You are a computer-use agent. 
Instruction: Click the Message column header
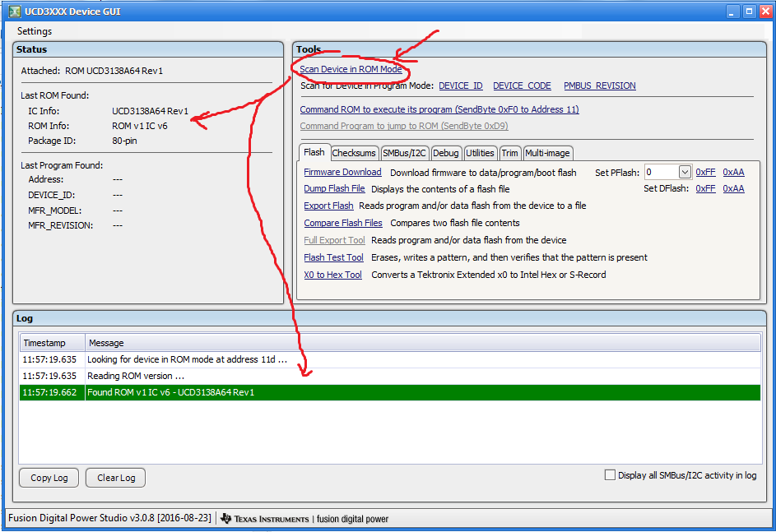tap(423, 343)
